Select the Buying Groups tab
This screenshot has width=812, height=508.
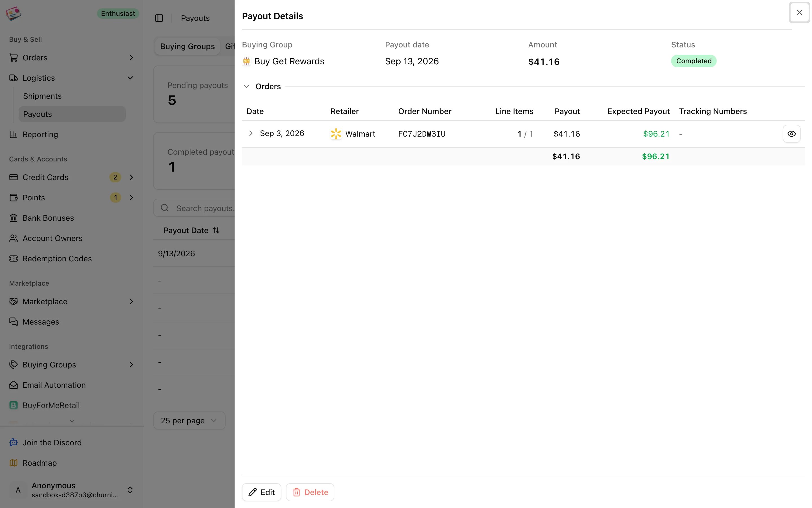pyautogui.click(x=187, y=46)
